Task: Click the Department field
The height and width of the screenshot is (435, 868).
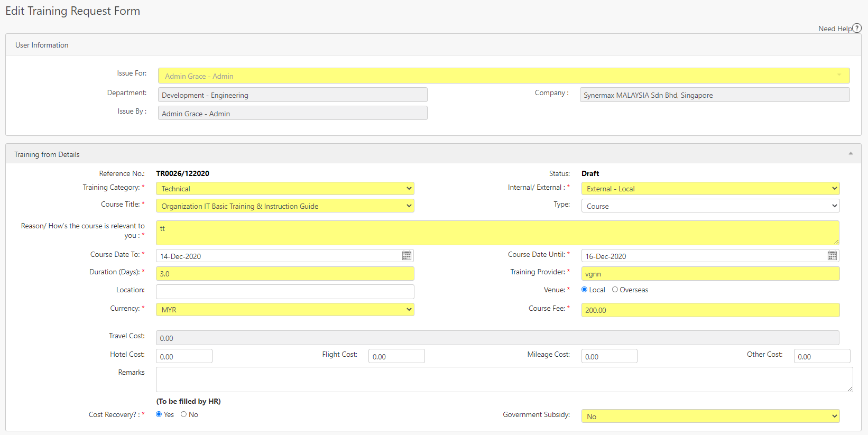Action: 293,95
